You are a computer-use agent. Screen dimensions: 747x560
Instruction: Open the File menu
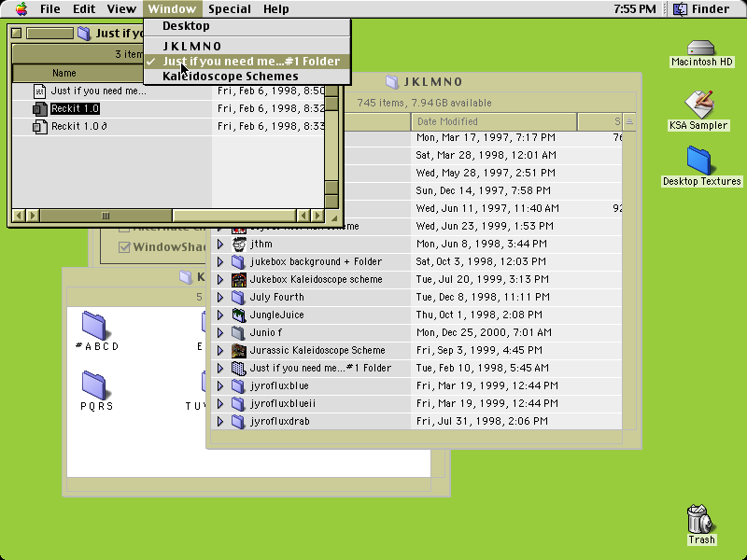pos(50,8)
